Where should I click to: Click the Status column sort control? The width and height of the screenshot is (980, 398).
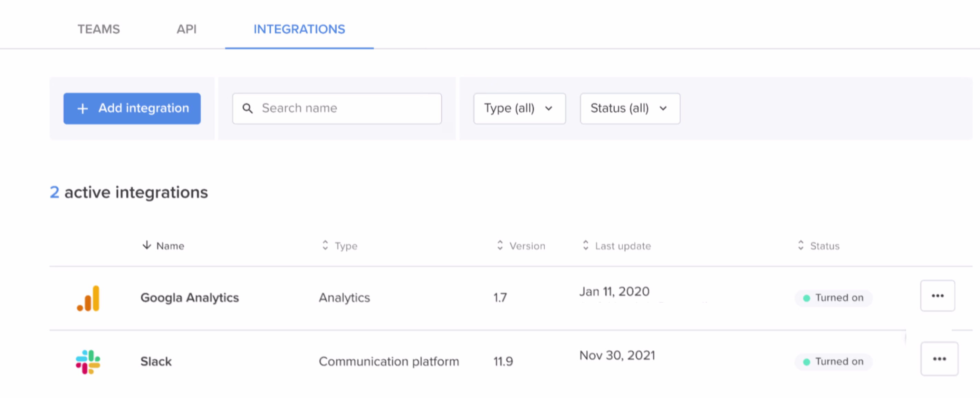(801, 245)
